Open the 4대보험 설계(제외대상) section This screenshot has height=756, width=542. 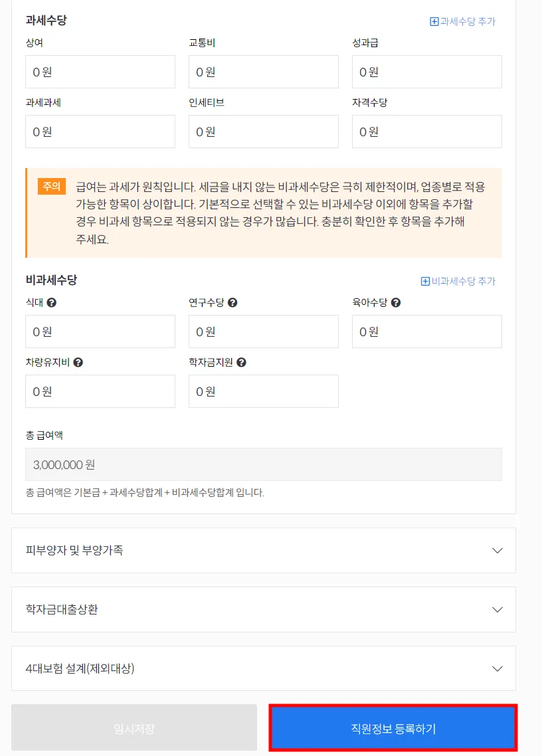coord(497,668)
